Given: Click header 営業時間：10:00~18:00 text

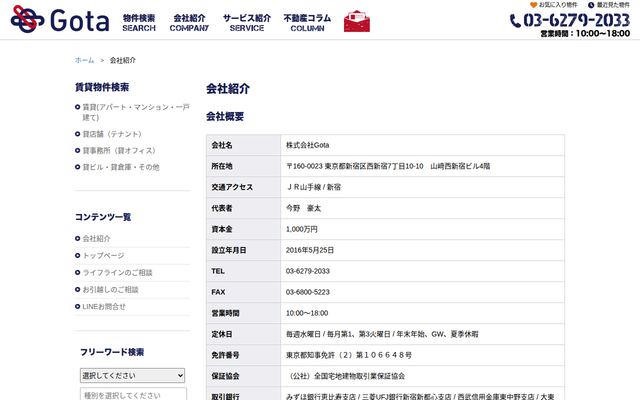Looking at the screenshot, I should pyautogui.click(x=585, y=33).
